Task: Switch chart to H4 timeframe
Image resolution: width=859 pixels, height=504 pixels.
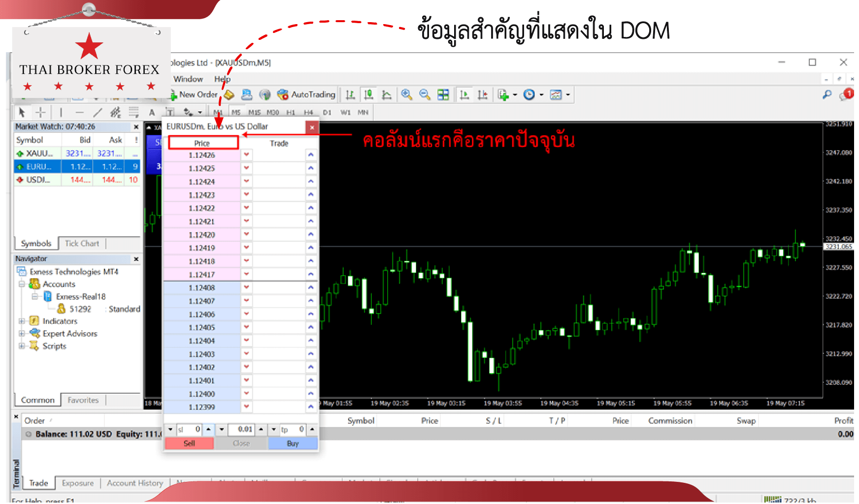Action: pos(308,112)
